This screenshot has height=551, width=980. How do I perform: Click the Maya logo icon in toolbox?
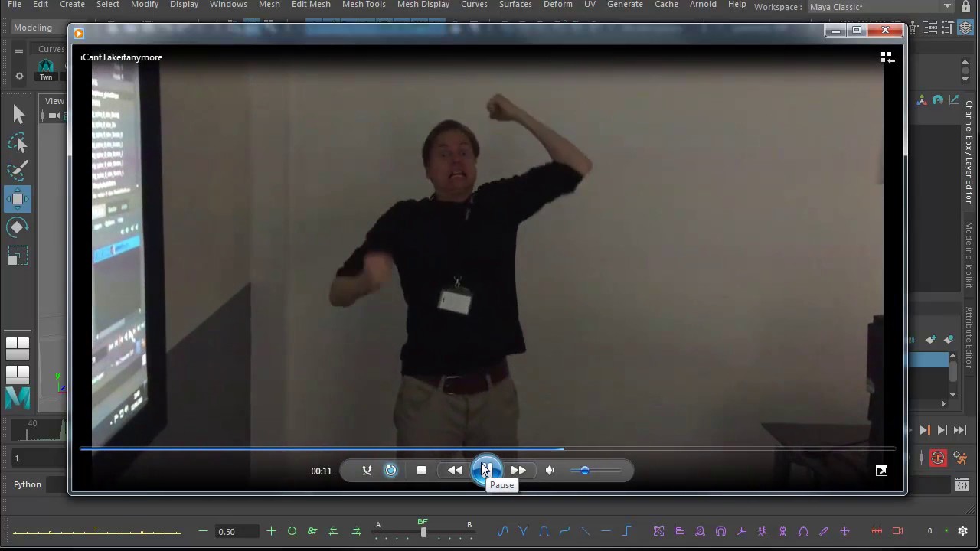coord(18,398)
